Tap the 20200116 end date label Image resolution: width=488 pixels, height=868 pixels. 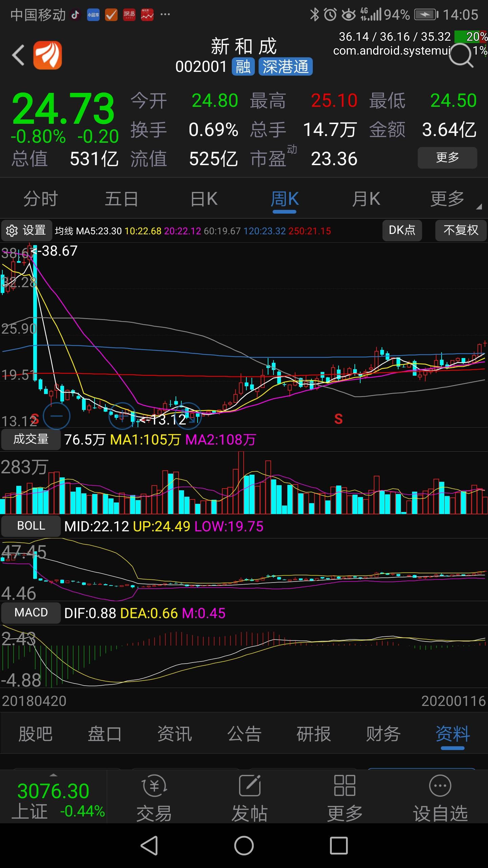click(x=453, y=701)
